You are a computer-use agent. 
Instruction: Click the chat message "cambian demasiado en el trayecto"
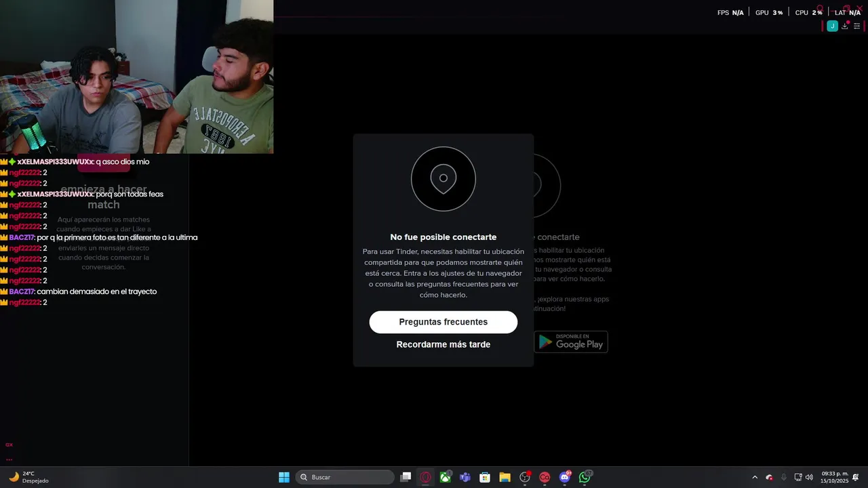pos(97,291)
